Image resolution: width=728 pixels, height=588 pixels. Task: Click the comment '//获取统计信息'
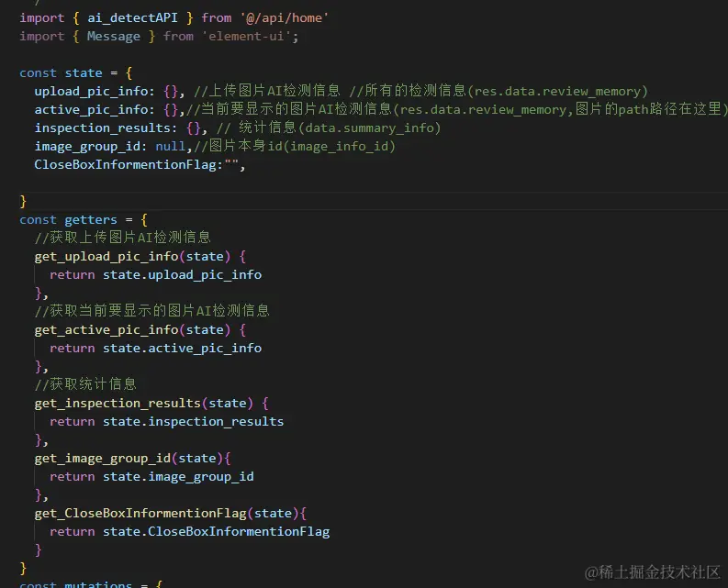point(85,384)
